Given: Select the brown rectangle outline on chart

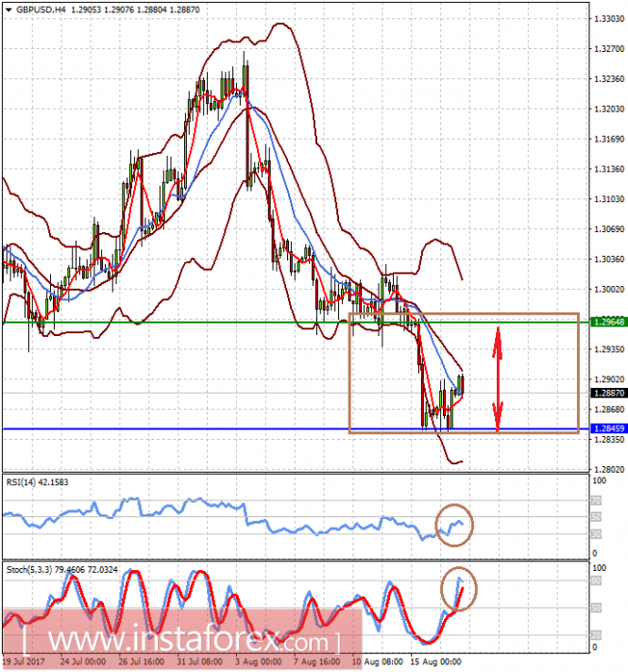Looking at the screenshot, I should pyautogui.click(x=464, y=373).
